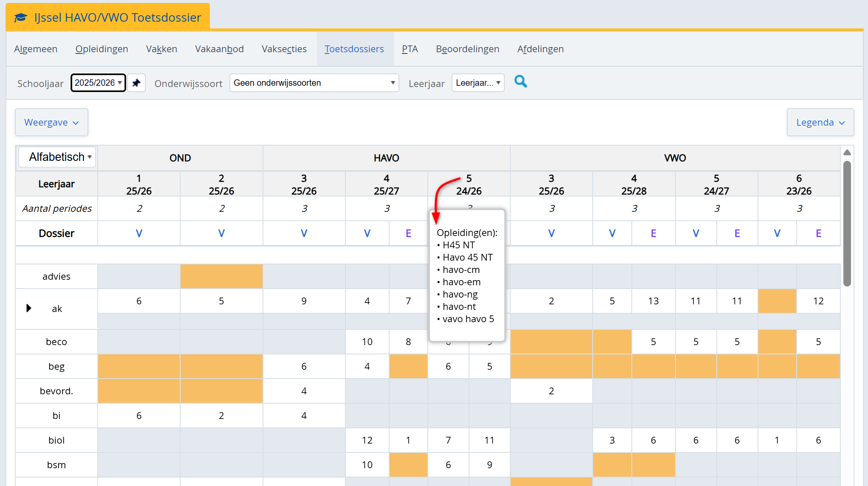Click the graduation cap icon in title
Screen dimensions: 868x486
[x=20, y=17]
